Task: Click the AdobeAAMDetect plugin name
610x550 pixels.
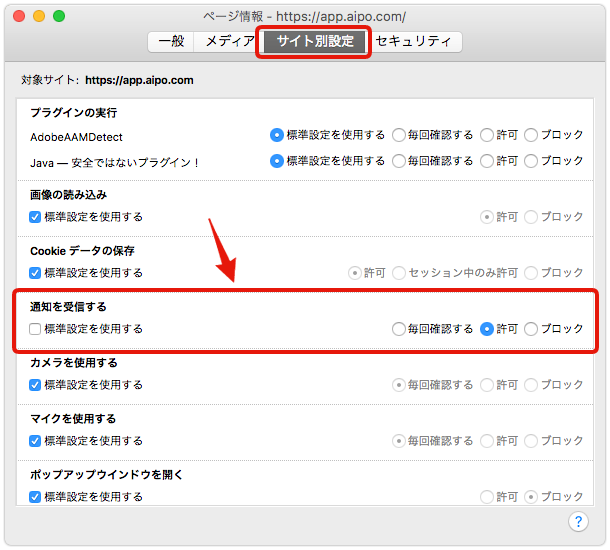Action: pos(76,137)
